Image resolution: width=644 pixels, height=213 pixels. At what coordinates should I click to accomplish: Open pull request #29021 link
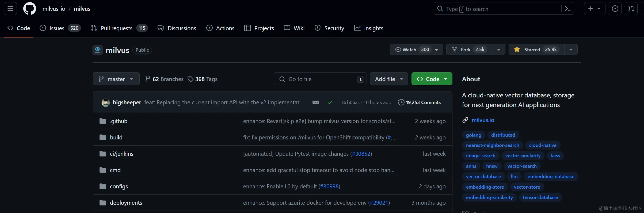point(379,203)
